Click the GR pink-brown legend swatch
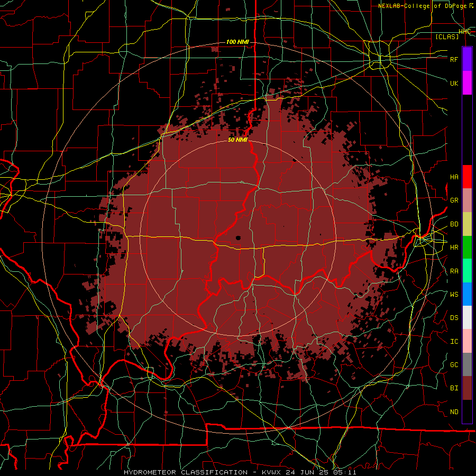The width and height of the screenshot is (476, 476). click(x=467, y=200)
